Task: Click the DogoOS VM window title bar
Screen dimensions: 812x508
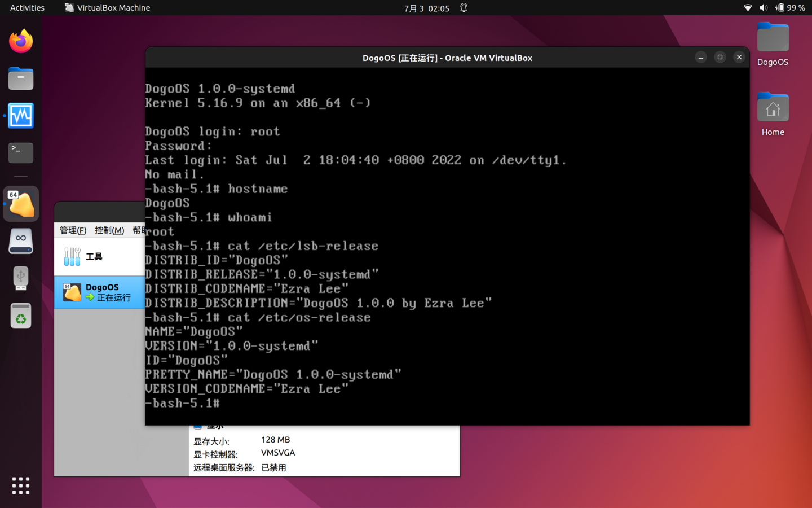Action: [x=447, y=58]
